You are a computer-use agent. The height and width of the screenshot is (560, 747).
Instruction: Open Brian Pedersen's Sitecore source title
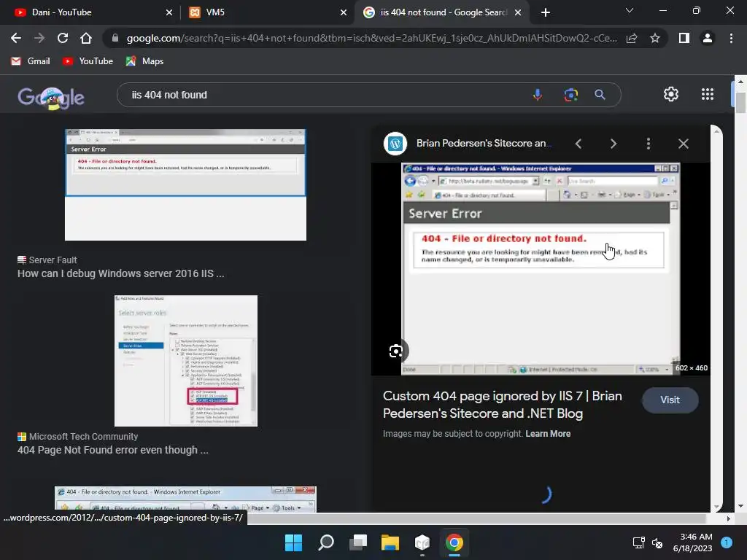tap(484, 144)
